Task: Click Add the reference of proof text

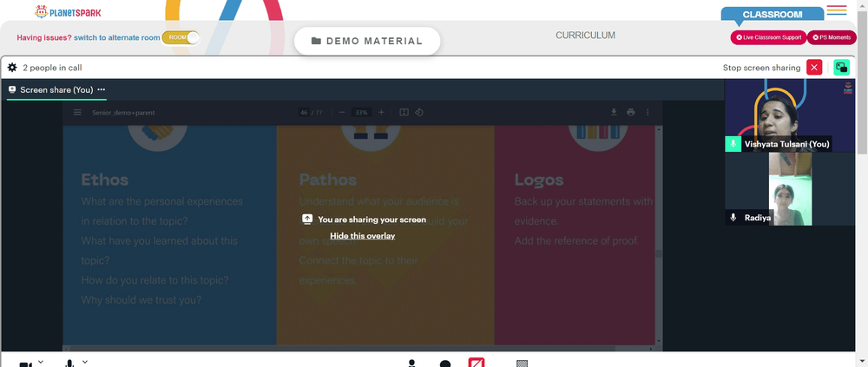Action: (576, 241)
